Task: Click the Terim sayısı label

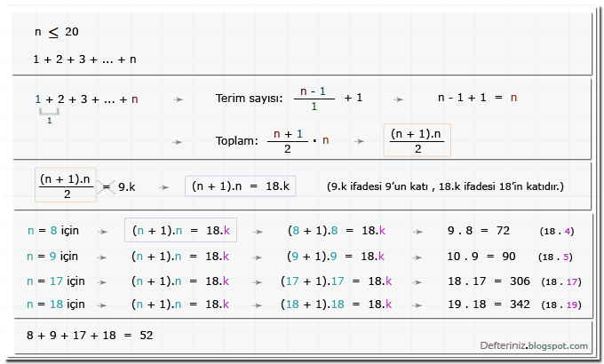Action: (249, 99)
